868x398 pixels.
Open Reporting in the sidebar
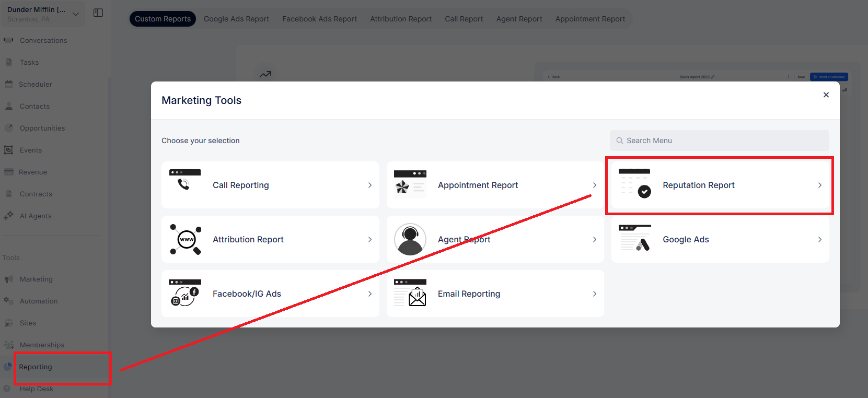point(36,367)
